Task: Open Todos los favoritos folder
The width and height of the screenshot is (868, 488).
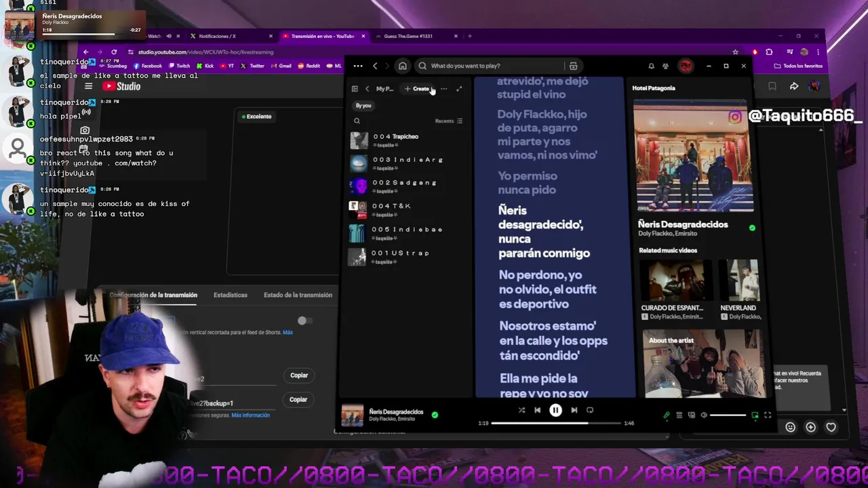Action: pos(799,66)
